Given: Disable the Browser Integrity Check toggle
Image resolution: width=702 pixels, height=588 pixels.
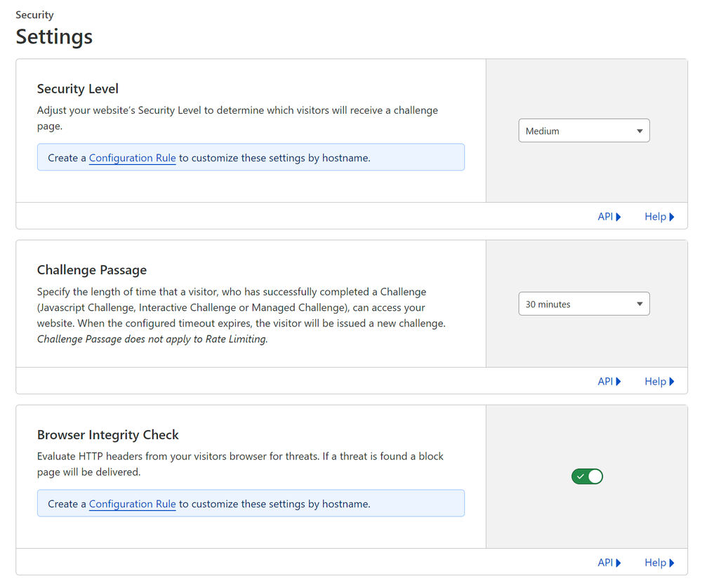Looking at the screenshot, I should point(588,477).
